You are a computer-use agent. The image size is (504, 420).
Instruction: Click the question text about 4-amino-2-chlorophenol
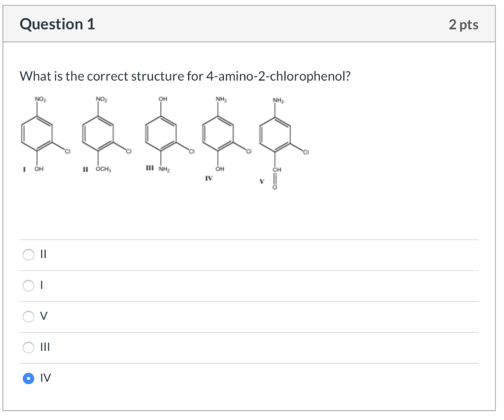pyautogui.click(x=185, y=76)
